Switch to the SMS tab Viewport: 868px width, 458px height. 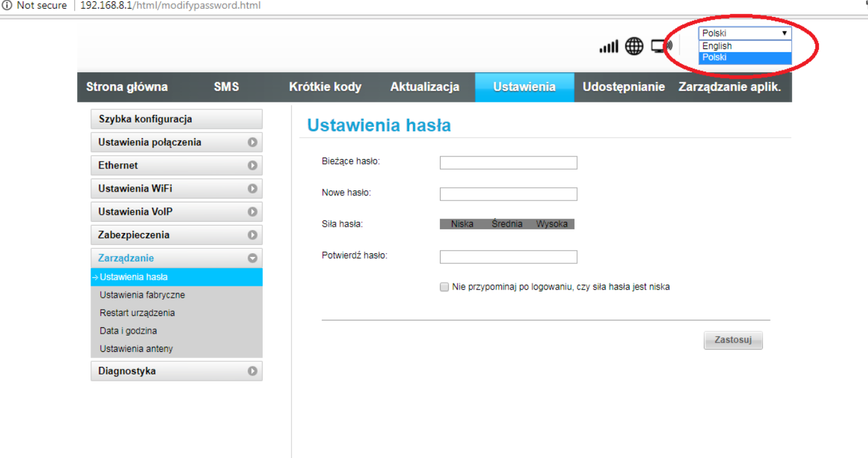click(x=226, y=87)
